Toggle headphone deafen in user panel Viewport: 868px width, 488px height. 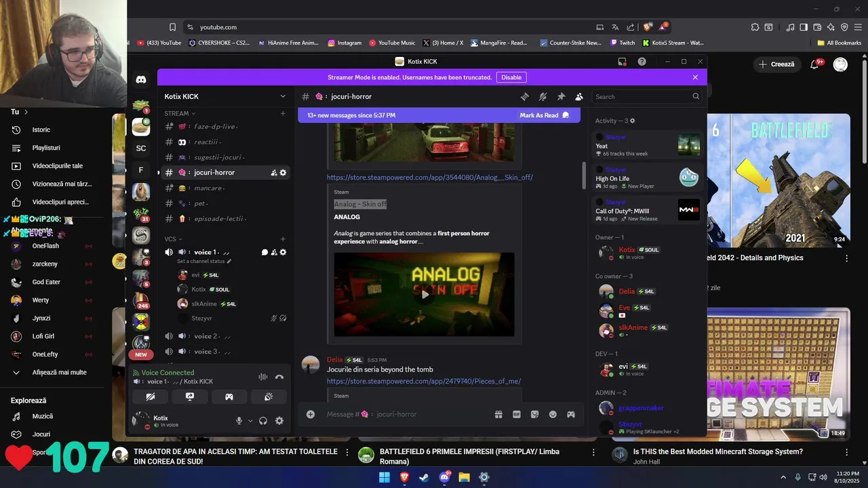[263, 421]
